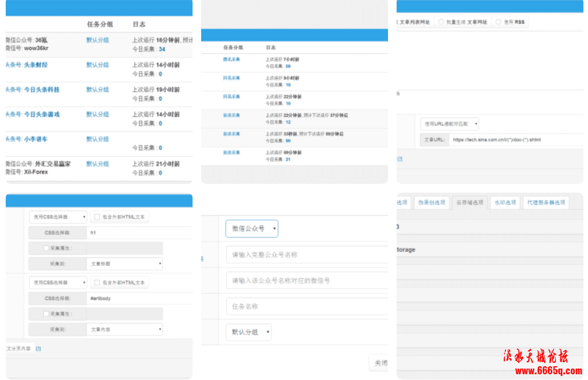Click the 任务分组 column header in 36氪 table
This screenshot has width=588, height=380.
point(100,25)
